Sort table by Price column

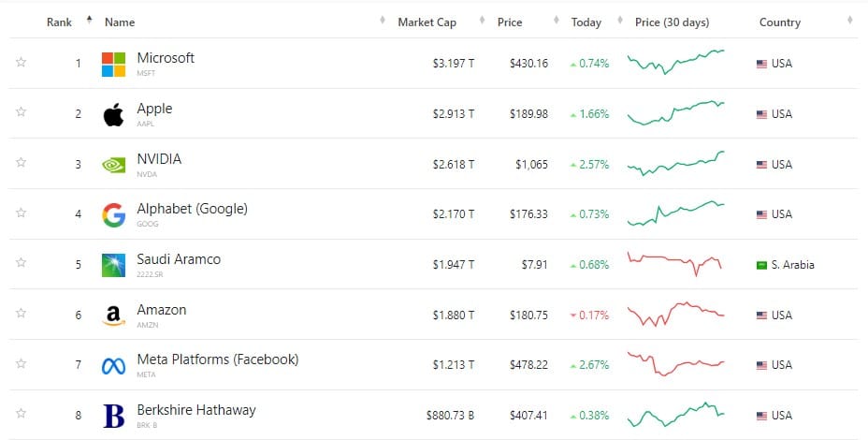[x=509, y=22]
